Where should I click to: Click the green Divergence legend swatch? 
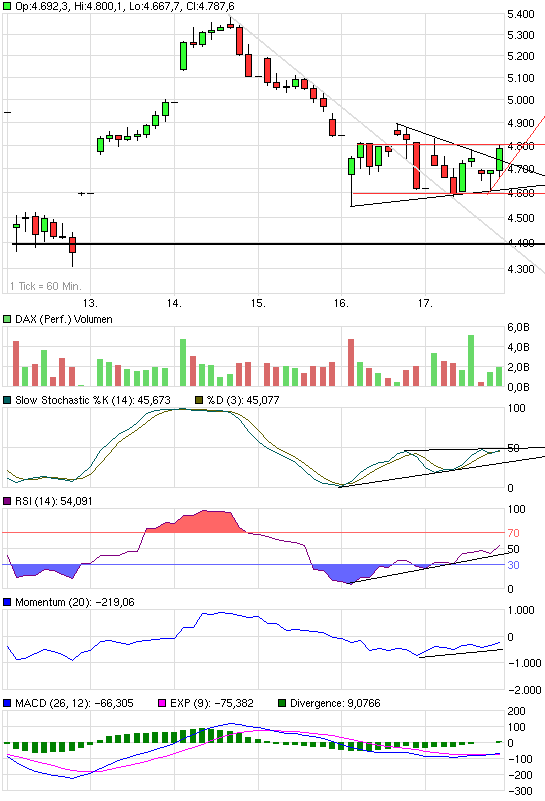click(282, 703)
